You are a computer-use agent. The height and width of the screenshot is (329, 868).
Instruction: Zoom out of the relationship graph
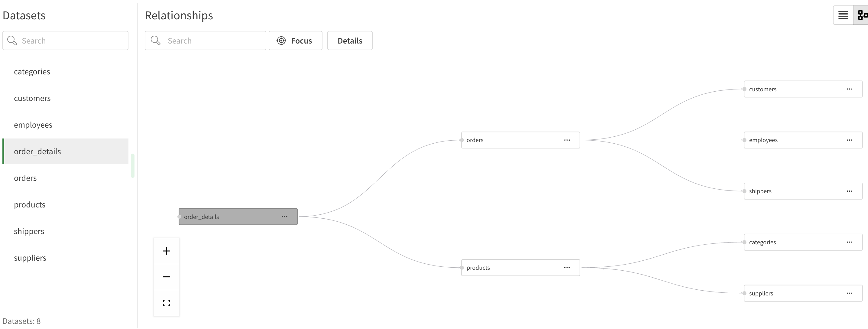[x=167, y=276]
